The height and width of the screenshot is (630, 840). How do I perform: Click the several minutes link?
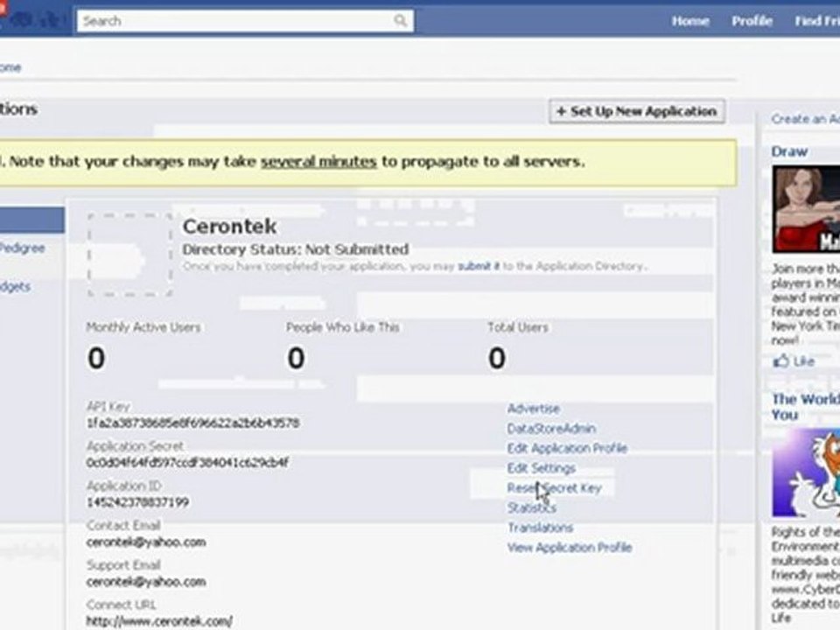[x=318, y=161]
